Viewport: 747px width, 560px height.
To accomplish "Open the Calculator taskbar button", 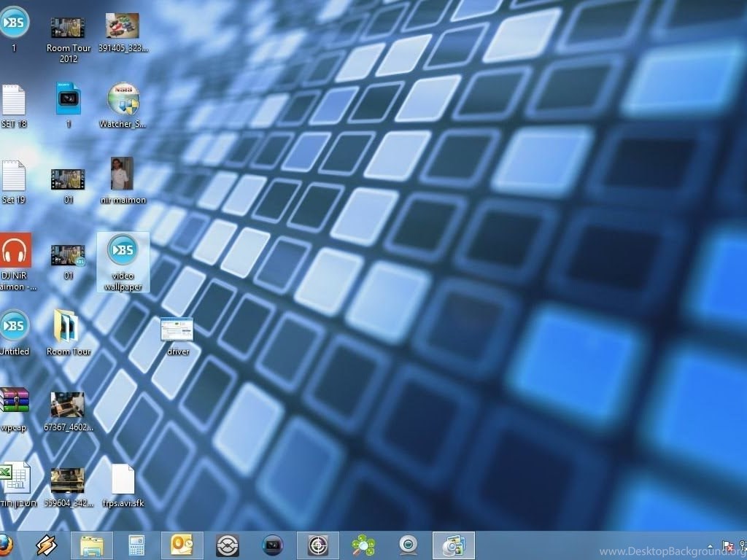I will point(136,545).
